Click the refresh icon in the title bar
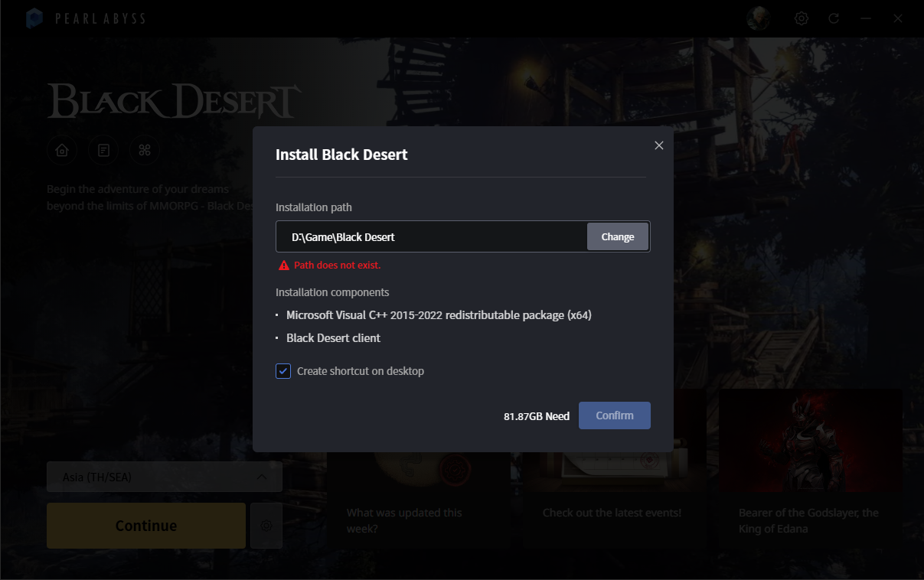This screenshot has height=580, width=924. (834, 18)
